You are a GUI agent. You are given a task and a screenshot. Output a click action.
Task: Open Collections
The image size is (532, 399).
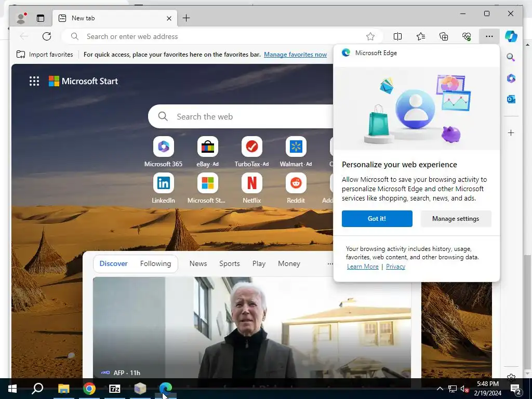[x=444, y=36]
